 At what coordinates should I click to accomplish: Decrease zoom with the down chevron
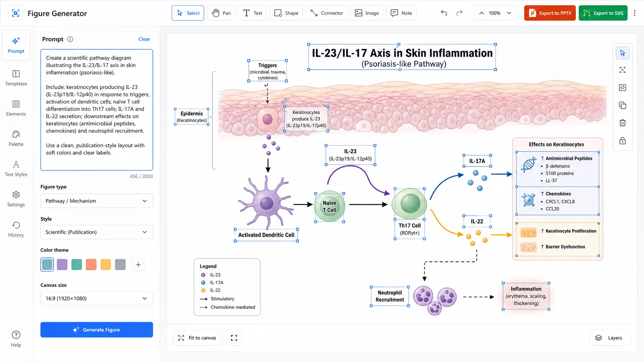pyautogui.click(x=509, y=13)
